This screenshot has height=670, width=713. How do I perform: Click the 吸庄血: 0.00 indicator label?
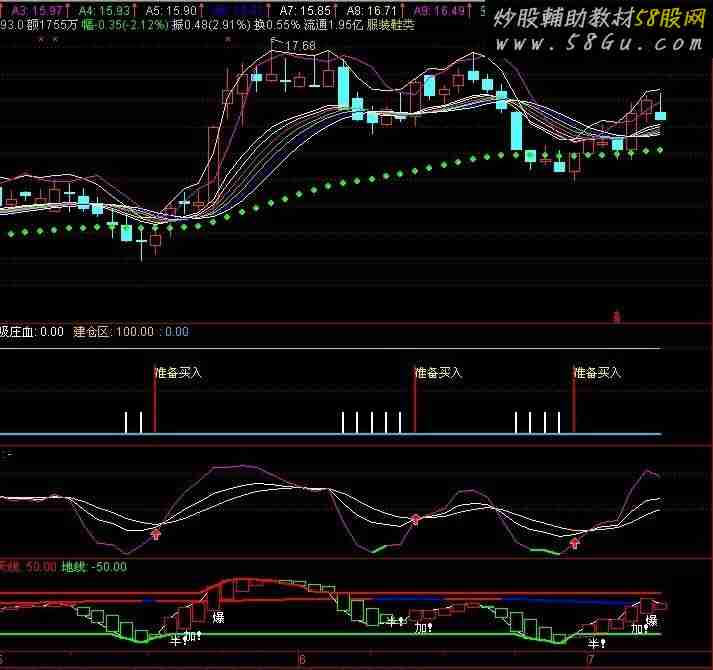point(32,332)
